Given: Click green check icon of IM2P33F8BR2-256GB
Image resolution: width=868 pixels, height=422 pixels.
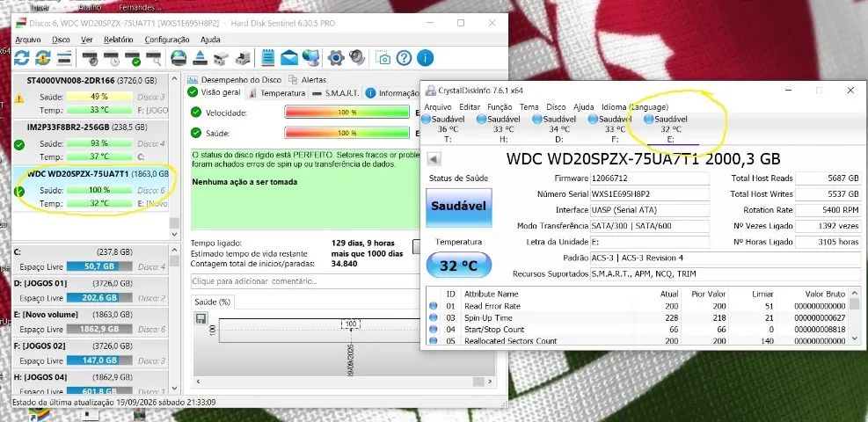Looking at the screenshot, I should click(x=19, y=145).
